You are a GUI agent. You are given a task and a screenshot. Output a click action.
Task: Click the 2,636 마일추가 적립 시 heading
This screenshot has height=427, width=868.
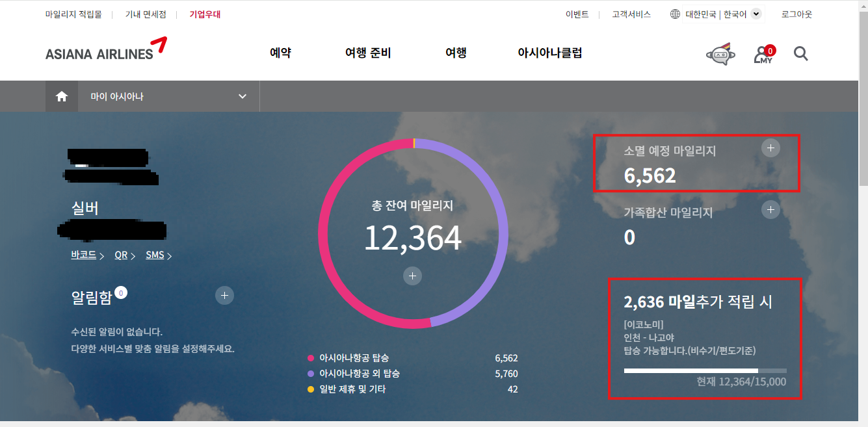click(x=698, y=302)
